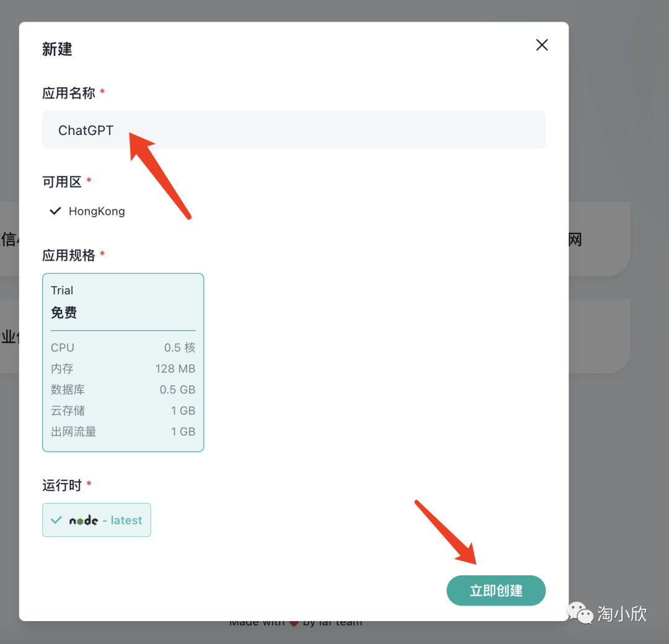Select the HongKong availability zone
Screen dimensions: 669x644
[88, 211]
